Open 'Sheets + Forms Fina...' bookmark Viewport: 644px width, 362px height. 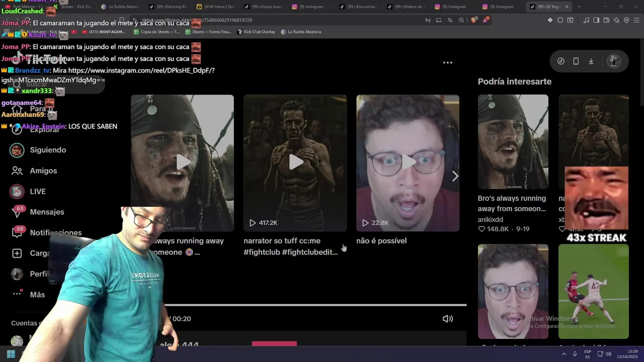coord(208,32)
